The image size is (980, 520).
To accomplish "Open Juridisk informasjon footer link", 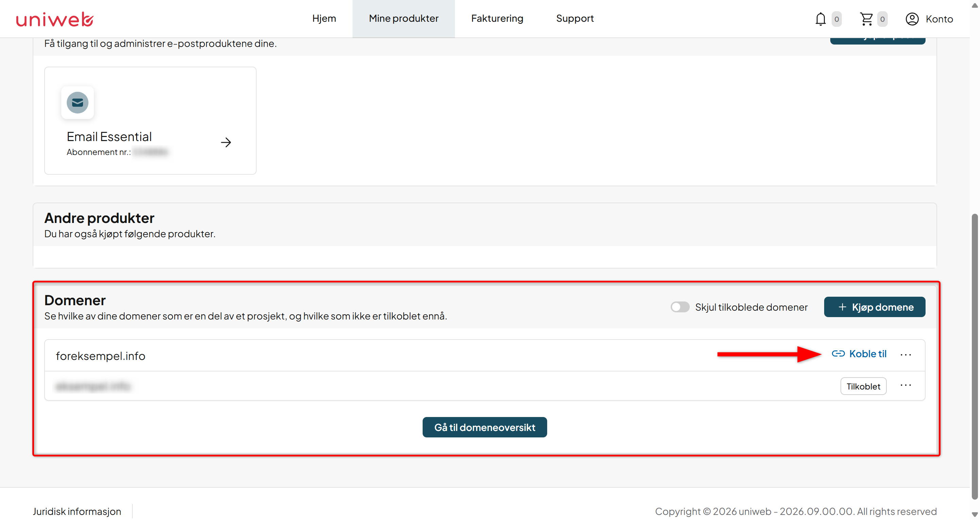I will coord(77,511).
